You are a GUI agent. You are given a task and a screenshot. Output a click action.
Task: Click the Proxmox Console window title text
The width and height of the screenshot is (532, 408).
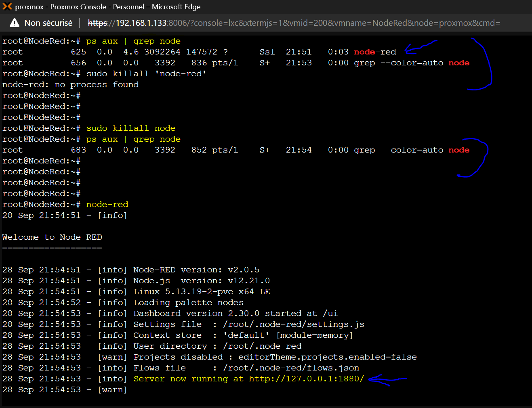click(108, 7)
